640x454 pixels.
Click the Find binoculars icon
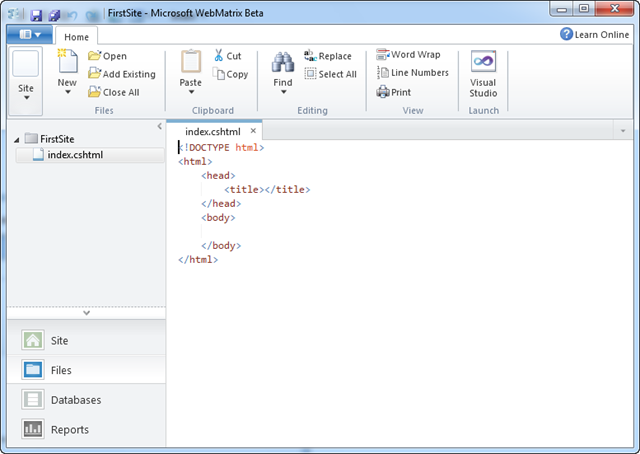tap(283, 62)
